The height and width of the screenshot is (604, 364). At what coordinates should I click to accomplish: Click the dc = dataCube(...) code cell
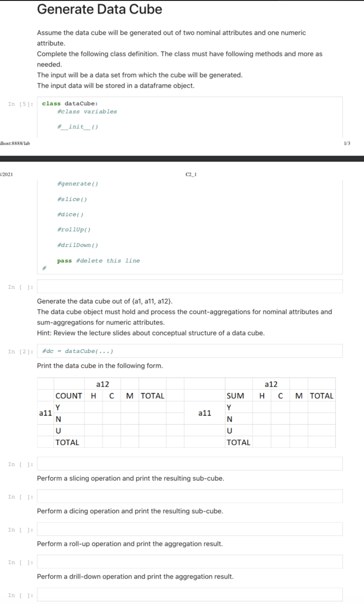click(x=189, y=351)
